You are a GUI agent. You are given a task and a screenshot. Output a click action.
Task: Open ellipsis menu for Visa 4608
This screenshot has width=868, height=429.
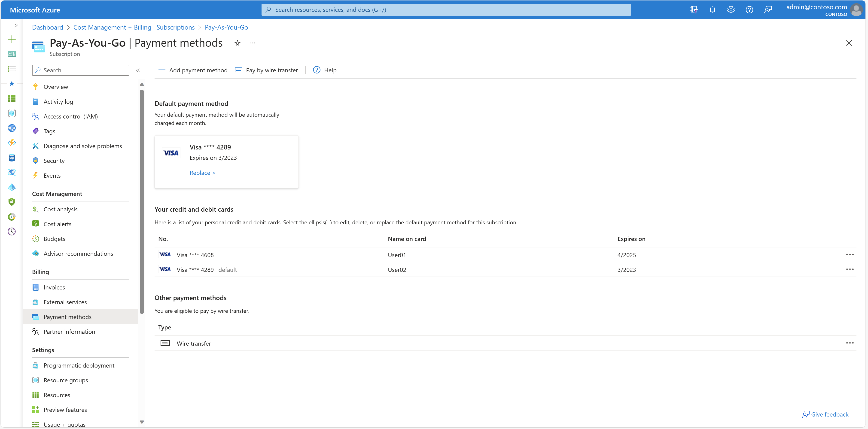(x=850, y=254)
